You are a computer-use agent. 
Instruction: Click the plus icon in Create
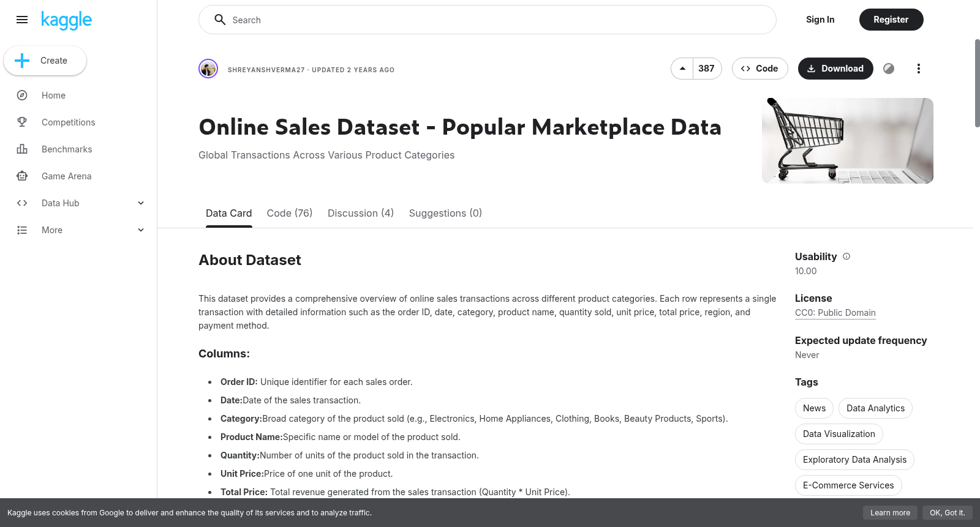coord(22,61)
